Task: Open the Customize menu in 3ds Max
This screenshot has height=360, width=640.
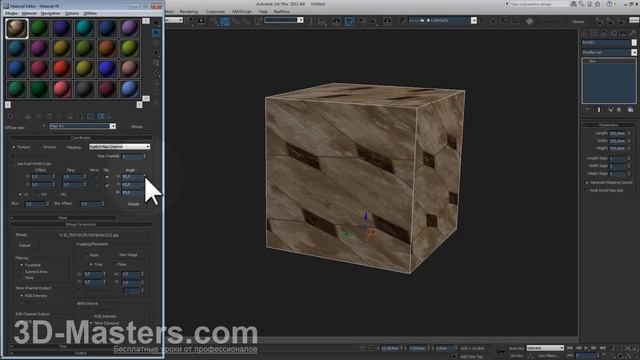Action: 215,12
